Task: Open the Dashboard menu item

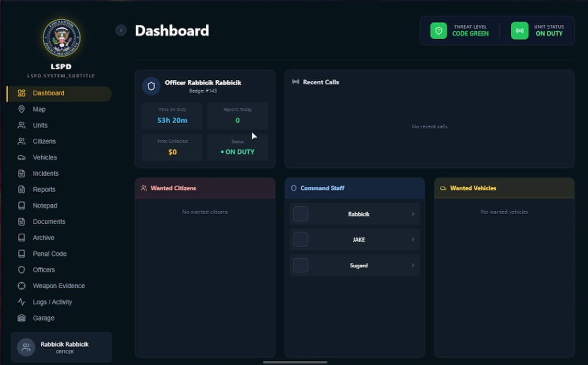Action: 59,93
